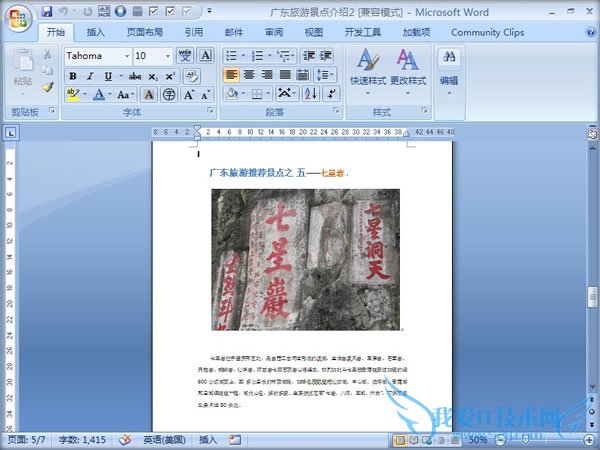
Task: Open the Community Clips tab
Action: (x=488, y=33)
